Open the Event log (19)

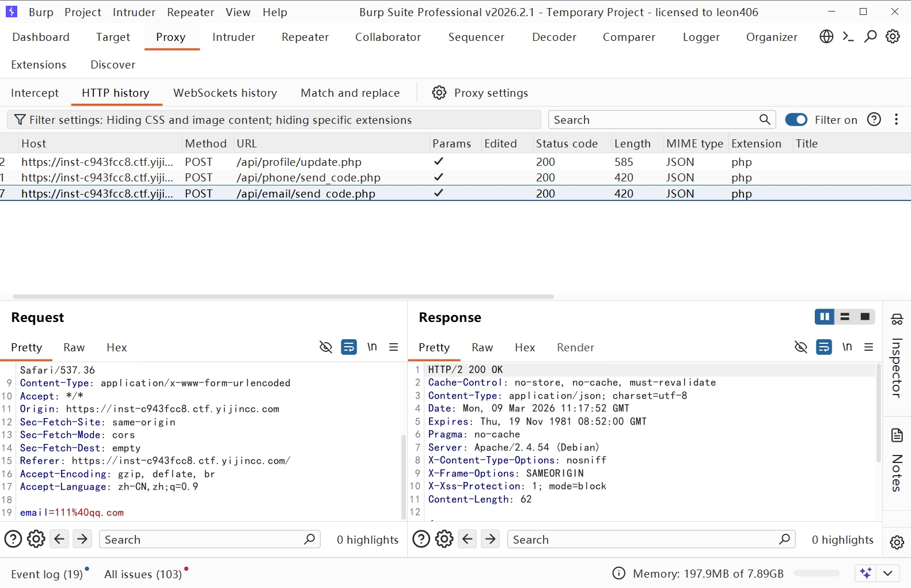click(x=47, y=574)
